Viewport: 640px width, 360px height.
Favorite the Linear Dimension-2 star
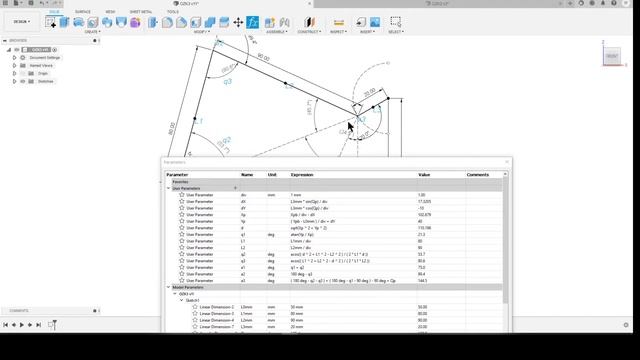click(195, 307)
